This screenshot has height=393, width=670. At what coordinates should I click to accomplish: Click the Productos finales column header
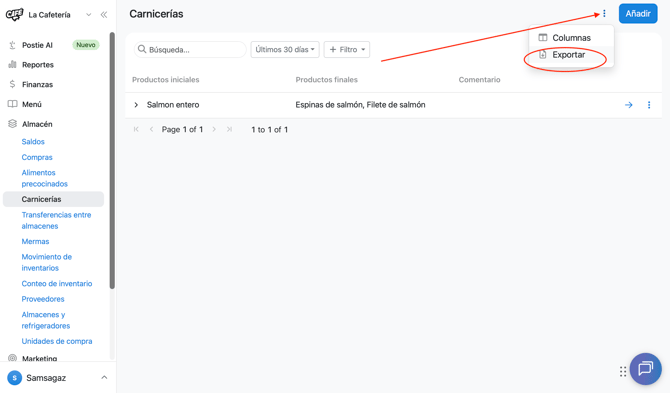[x=326, y=79]
